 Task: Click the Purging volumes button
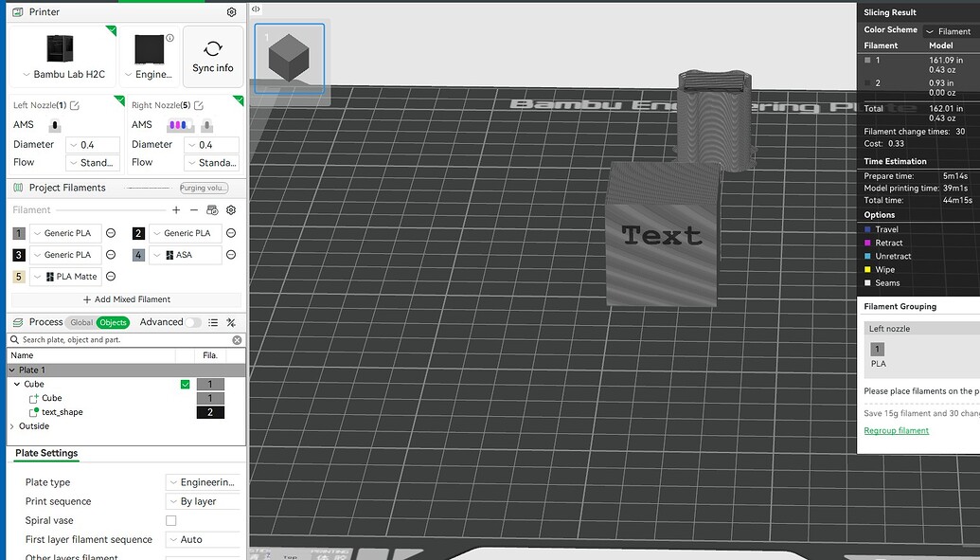[x=204, y=188]
